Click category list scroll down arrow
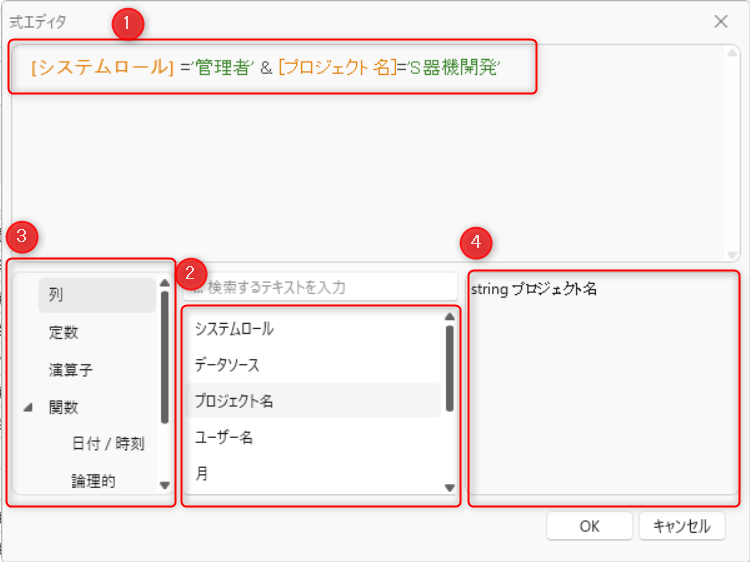 pos(164,485)
